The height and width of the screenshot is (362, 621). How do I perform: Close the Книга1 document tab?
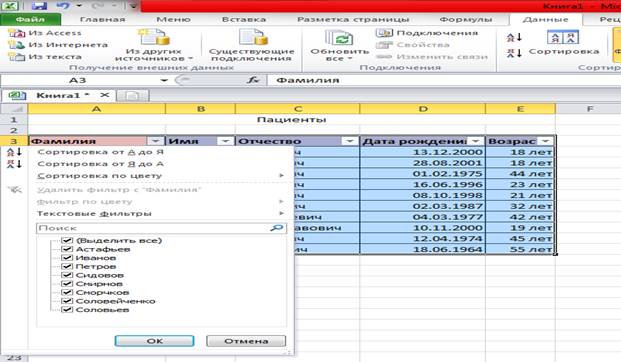[104, 95]
